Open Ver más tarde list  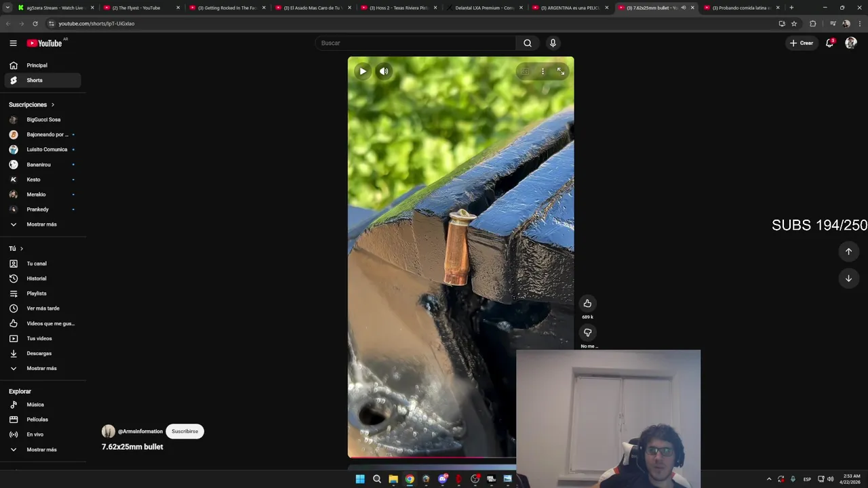tap(43, 308)
